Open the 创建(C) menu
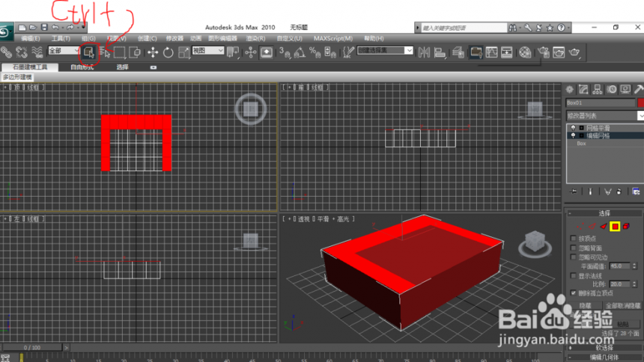 point(147,38)
